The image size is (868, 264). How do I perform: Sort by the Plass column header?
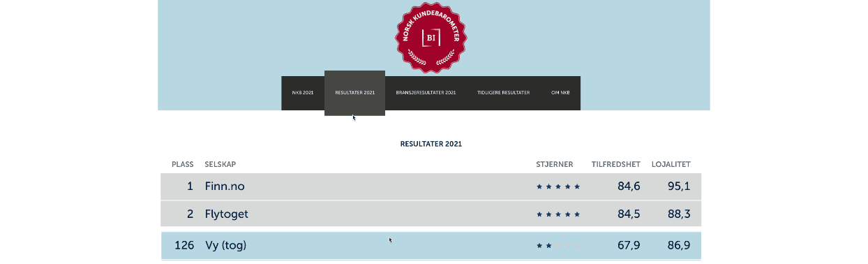pos(183,165)
